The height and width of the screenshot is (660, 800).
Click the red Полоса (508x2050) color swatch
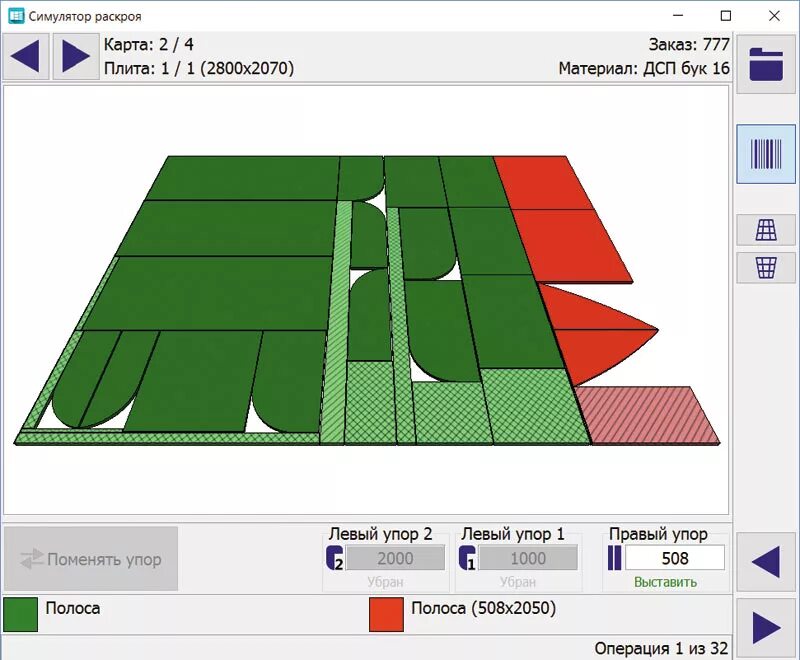pos(386,615)
